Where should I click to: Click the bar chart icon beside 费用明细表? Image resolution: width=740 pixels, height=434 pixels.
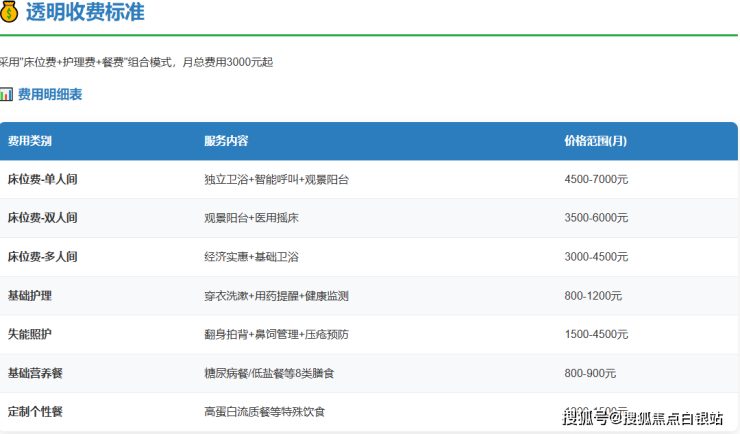[6, 95]
